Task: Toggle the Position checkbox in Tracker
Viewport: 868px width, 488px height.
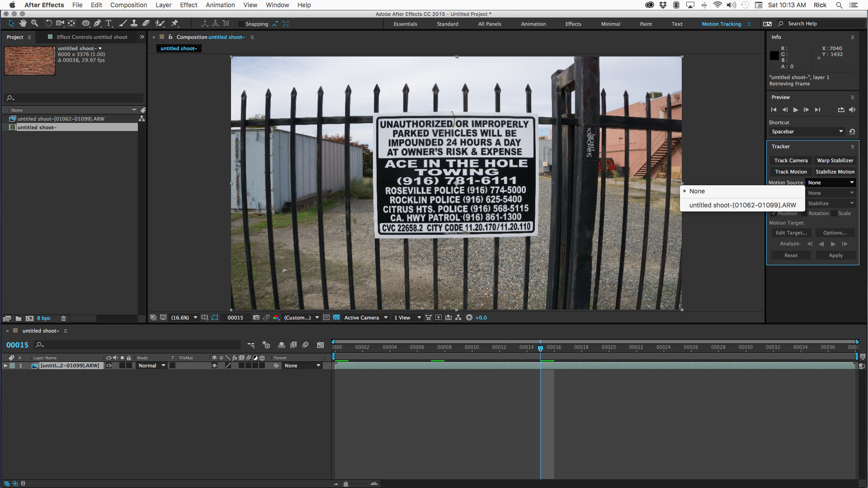Action: tap(774, 213)
